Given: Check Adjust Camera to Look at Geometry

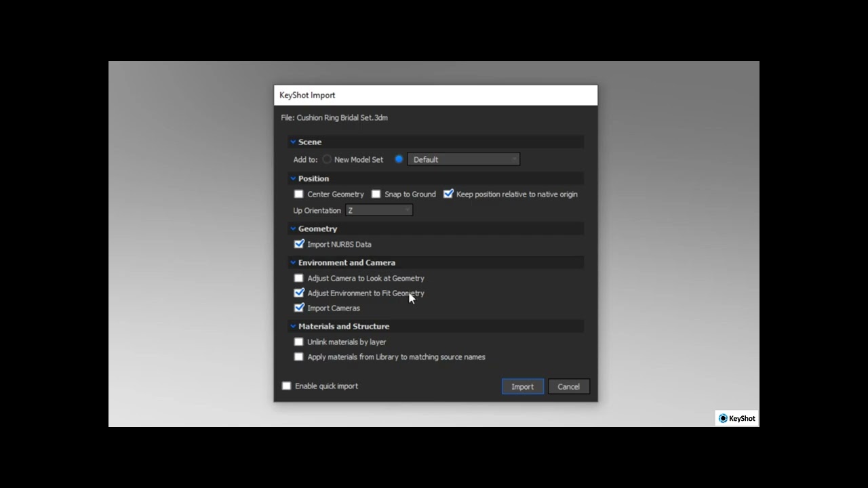Looking at the screenshot, I should pos(298,278).
